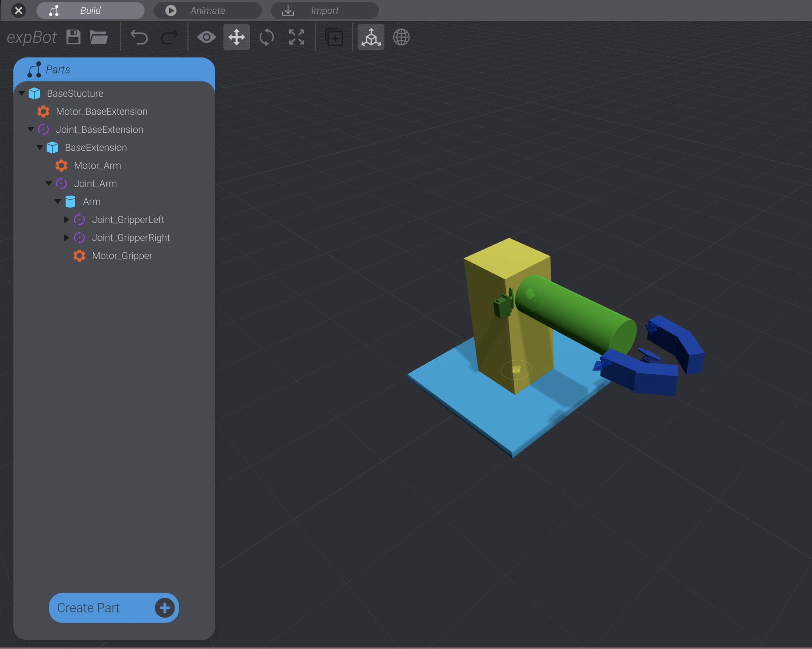Expand the Joint_GripperRight node

point(67,238)
